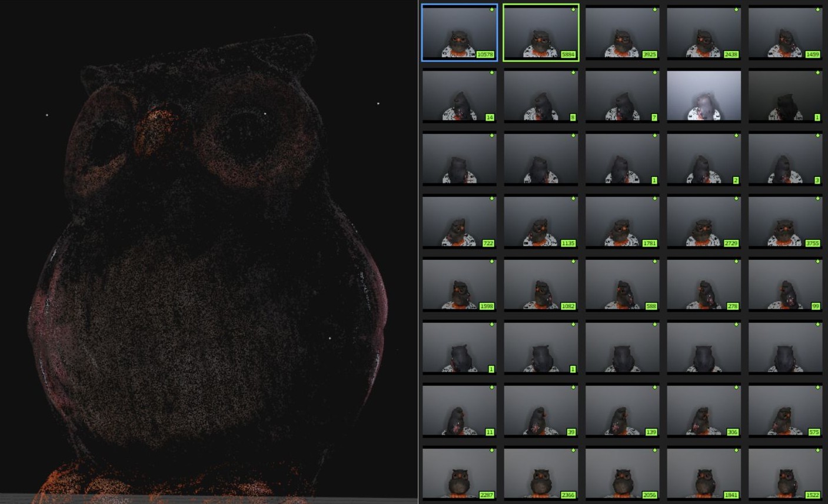This screenshot has height=504, width=828.
Task: Click the green diamond on thumbnail 1135
Action: [573, 199]
